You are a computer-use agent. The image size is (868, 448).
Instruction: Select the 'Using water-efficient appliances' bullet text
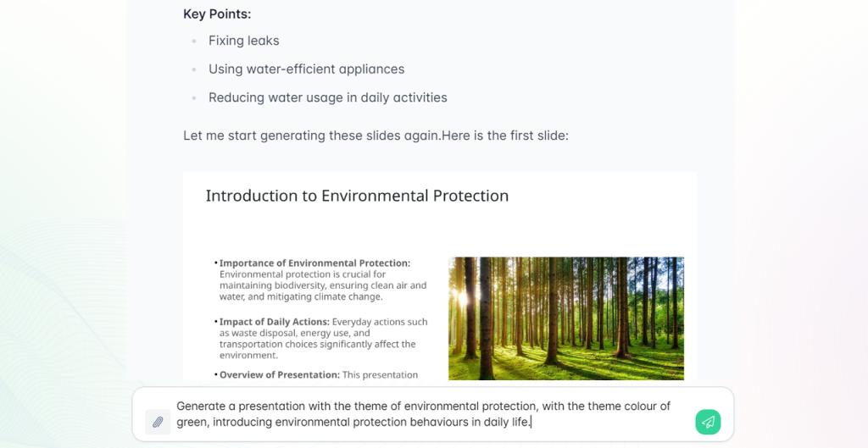(306, 69)
